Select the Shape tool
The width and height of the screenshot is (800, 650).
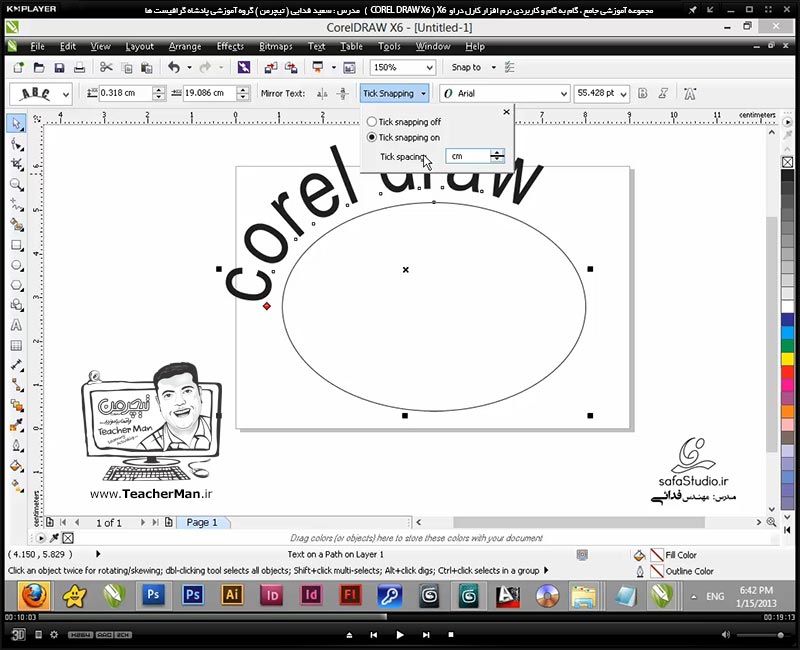[x=16, y=145]
